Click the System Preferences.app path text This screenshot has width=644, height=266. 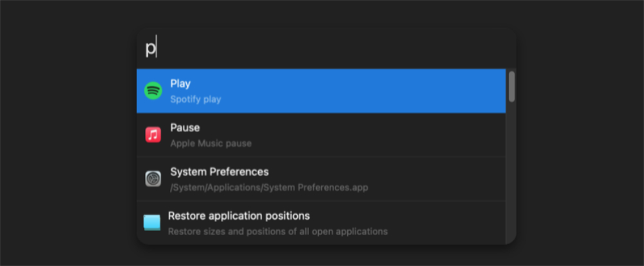tap(269, 187)
